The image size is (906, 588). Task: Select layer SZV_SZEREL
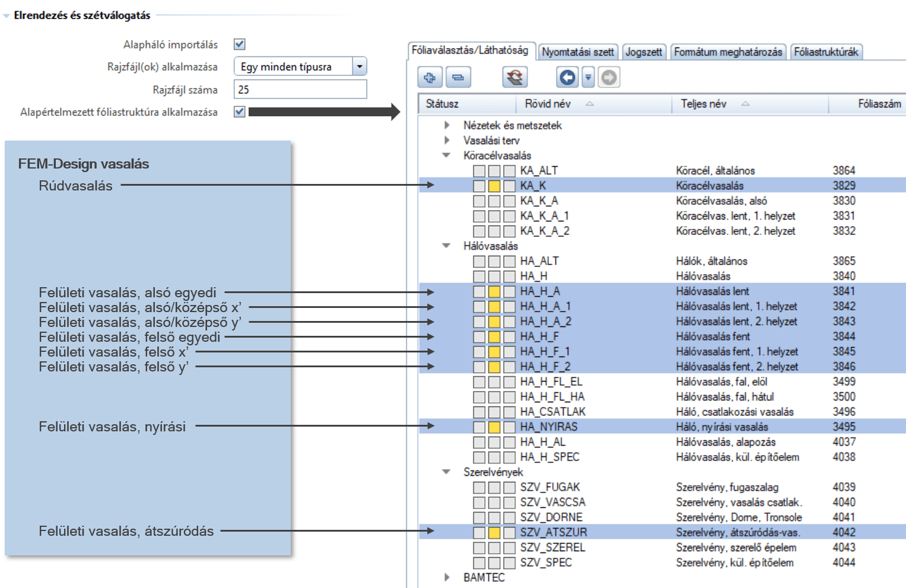553,547
